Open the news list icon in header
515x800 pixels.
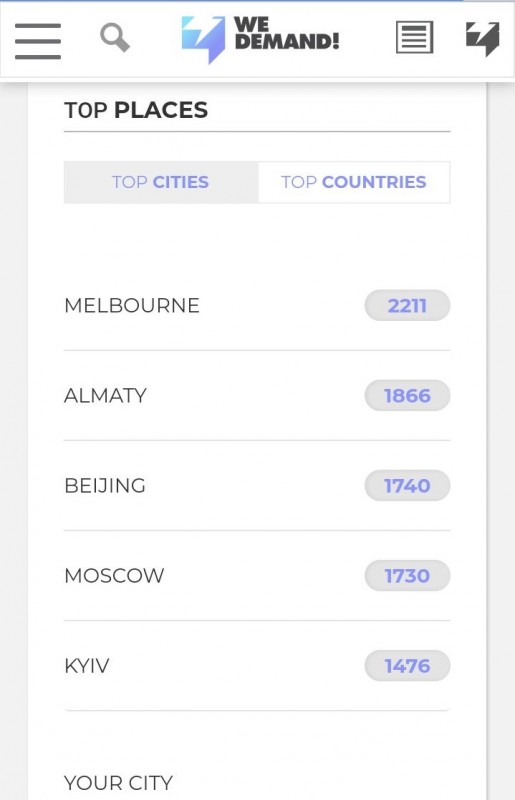[414, 37]
